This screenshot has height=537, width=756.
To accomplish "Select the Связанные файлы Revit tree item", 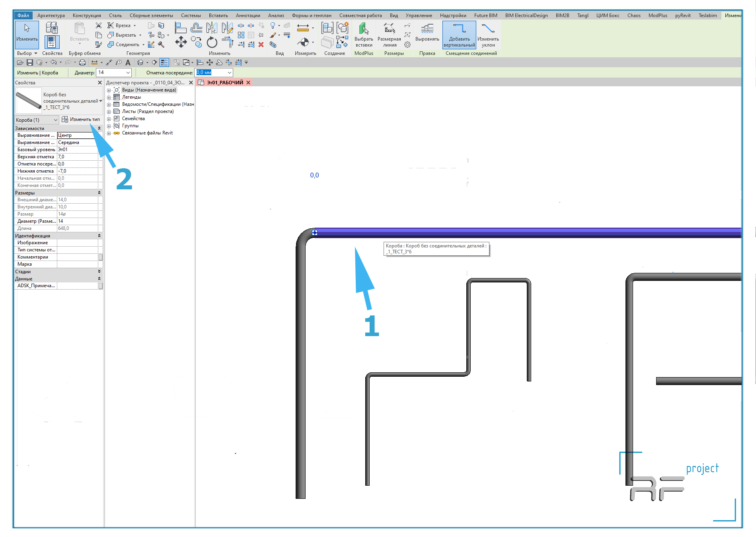I will click(147, 133).
